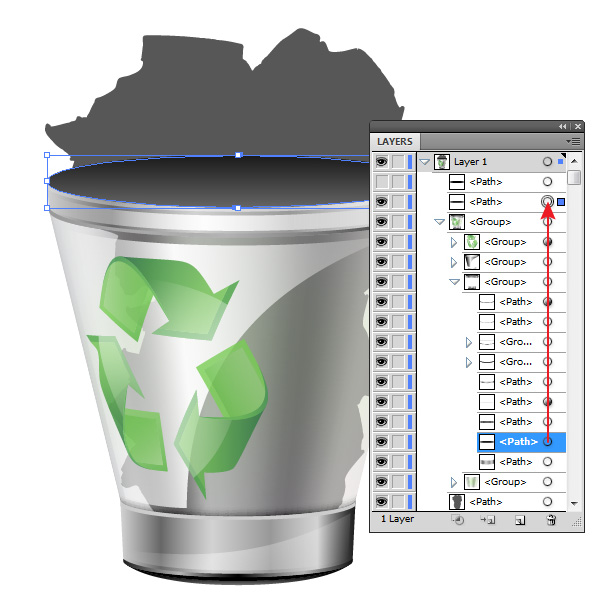Viewport: 600px width, 610px height.
Task: Collapse the top-level Group directly under the targeted Path
Action: (x=439, y=222)
